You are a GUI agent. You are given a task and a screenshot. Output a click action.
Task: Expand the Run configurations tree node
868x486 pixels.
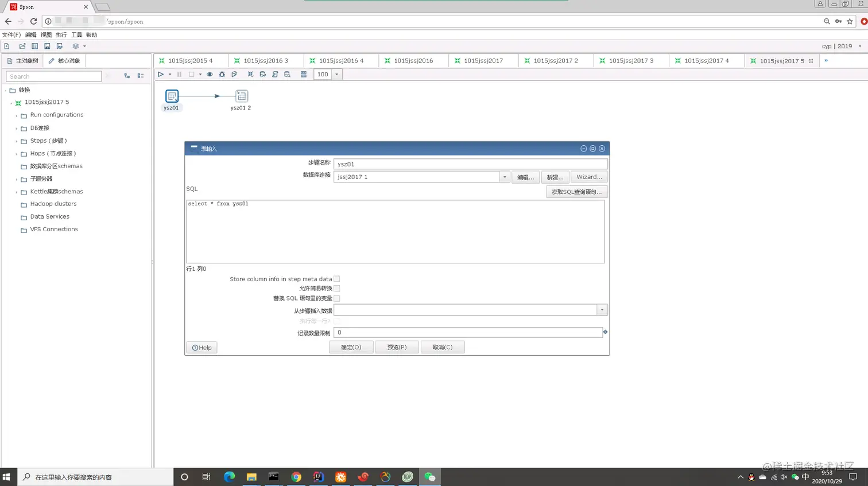[17, 115]
